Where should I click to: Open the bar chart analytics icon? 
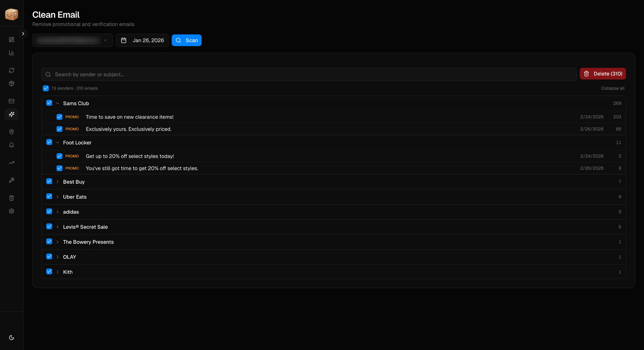pos(12,53)
